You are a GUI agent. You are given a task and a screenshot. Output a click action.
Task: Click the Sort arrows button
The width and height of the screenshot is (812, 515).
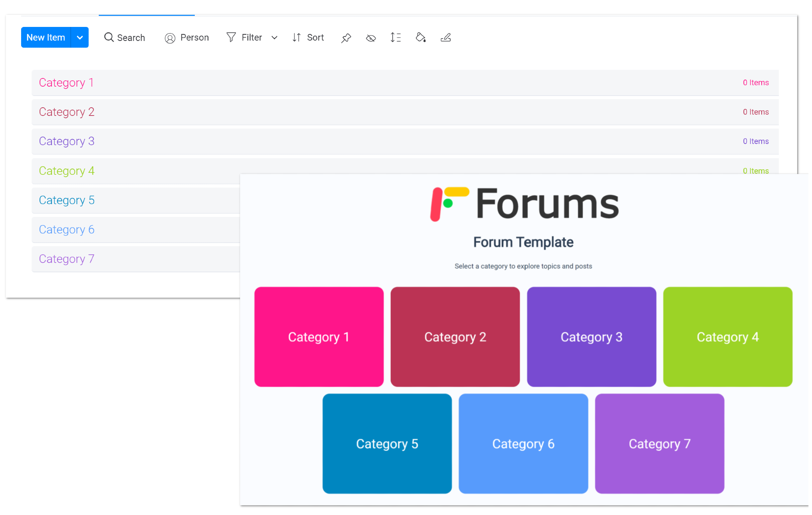[308, 37]
